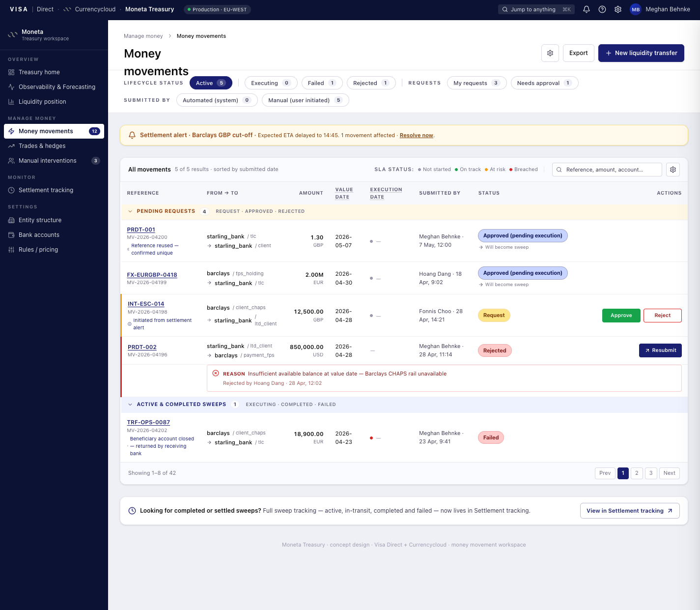Click New liquidity transfer button
700x610 pixels.
641,53
